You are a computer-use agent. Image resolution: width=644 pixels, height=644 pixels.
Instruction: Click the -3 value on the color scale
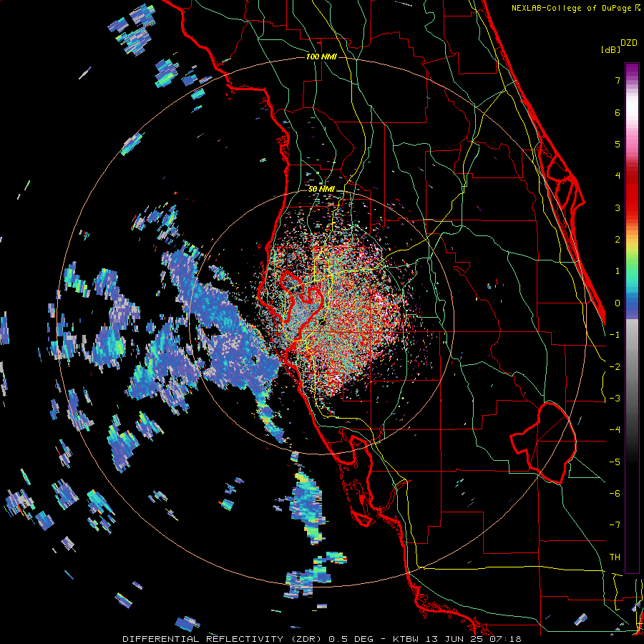pyautogui.click(x=615, y=399)
